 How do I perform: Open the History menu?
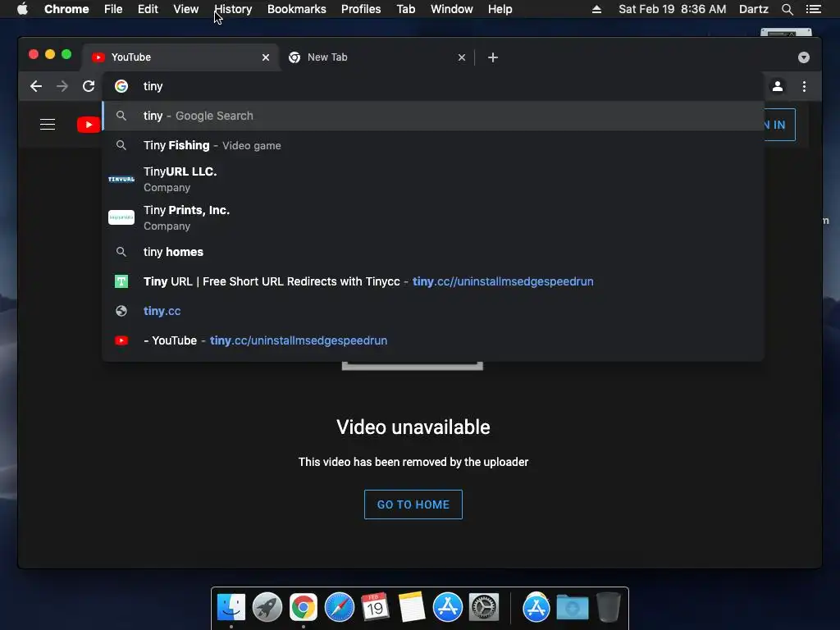point(233,9)
